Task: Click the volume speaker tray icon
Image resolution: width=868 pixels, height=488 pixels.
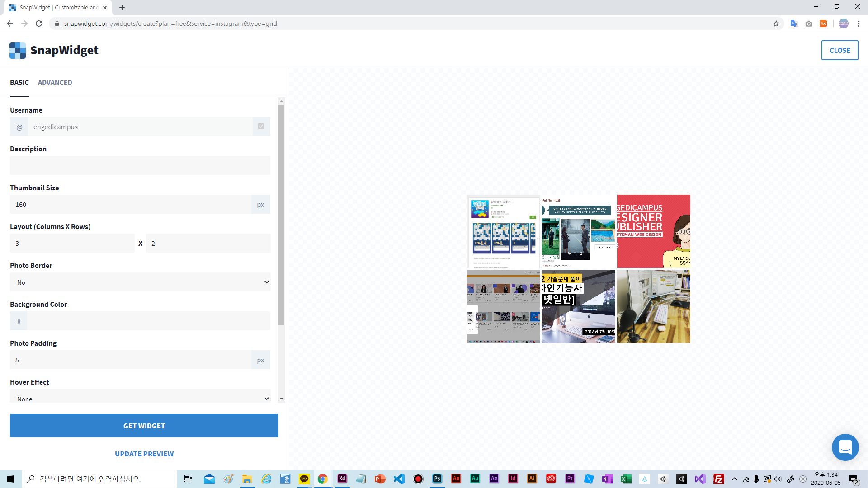Action: 778,479
